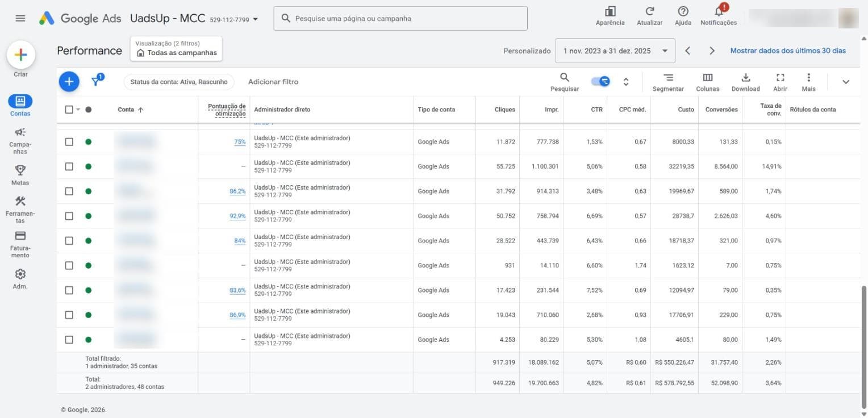Screen dimensions: 868x418
Task: Open the Ajuda help icon
Action: pos(683,12)
